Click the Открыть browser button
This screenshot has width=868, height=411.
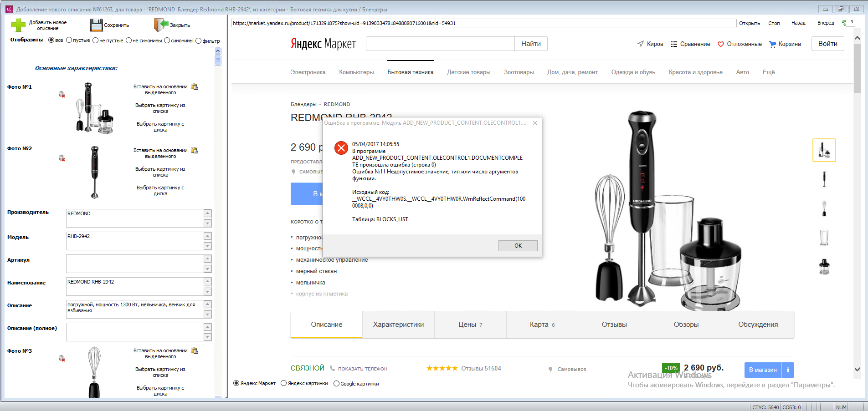click(x=750, y=23)
